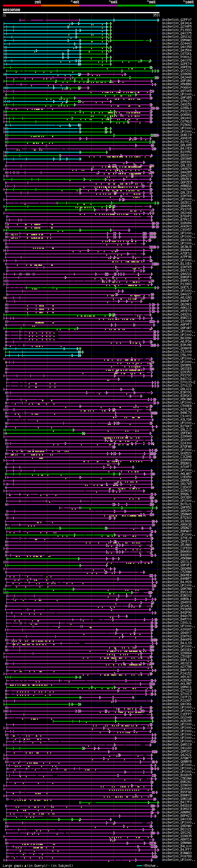This screenshot has width=197, height=868.
Task: Open hit UniRef100_P13983
Action: click(x=176, y=284)
